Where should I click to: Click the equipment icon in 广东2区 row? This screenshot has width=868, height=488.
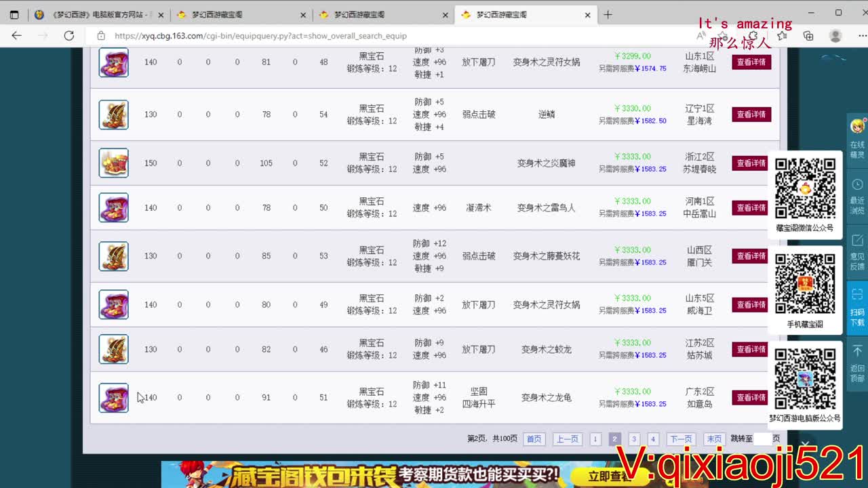(113, 398)
